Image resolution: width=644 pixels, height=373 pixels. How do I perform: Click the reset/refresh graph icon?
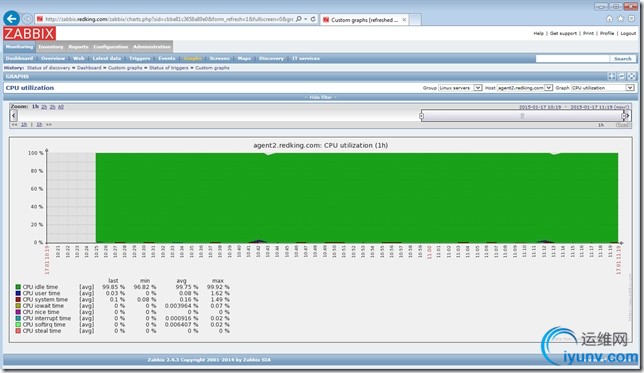[x=621, y=76]
